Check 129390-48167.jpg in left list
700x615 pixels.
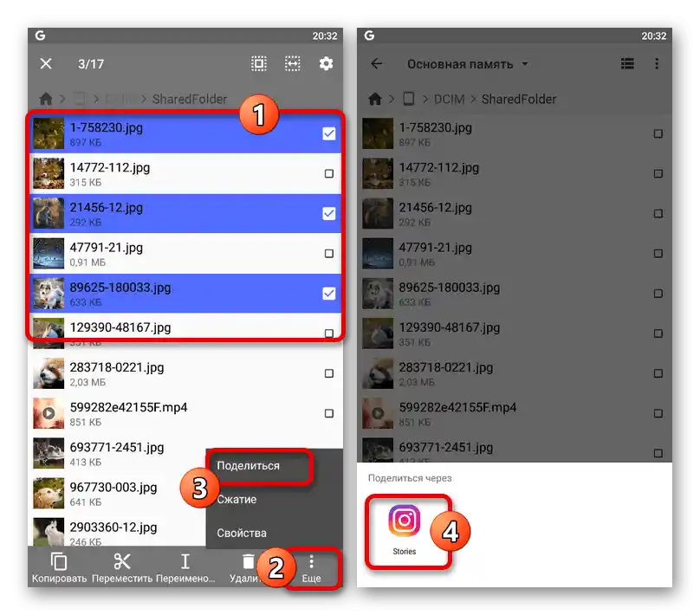329,333
